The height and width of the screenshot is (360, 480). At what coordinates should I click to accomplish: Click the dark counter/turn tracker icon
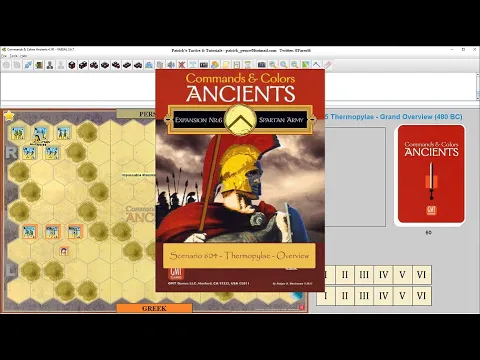click(204, 65)
